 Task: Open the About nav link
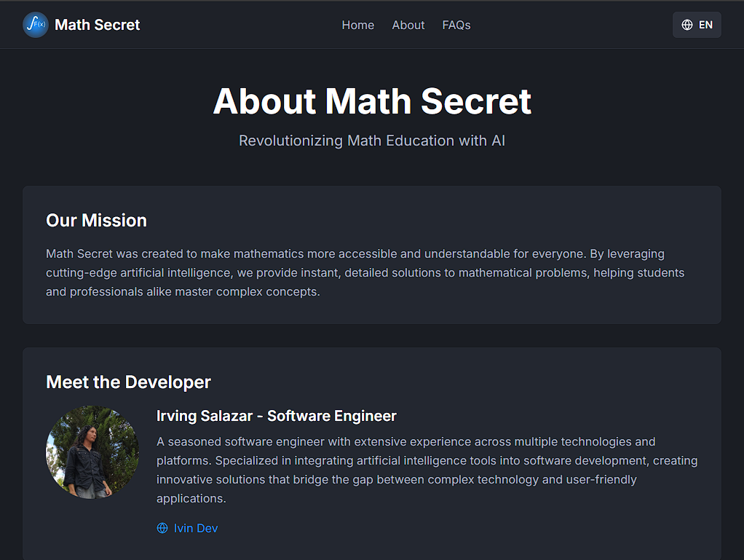[x=408, y=25]
